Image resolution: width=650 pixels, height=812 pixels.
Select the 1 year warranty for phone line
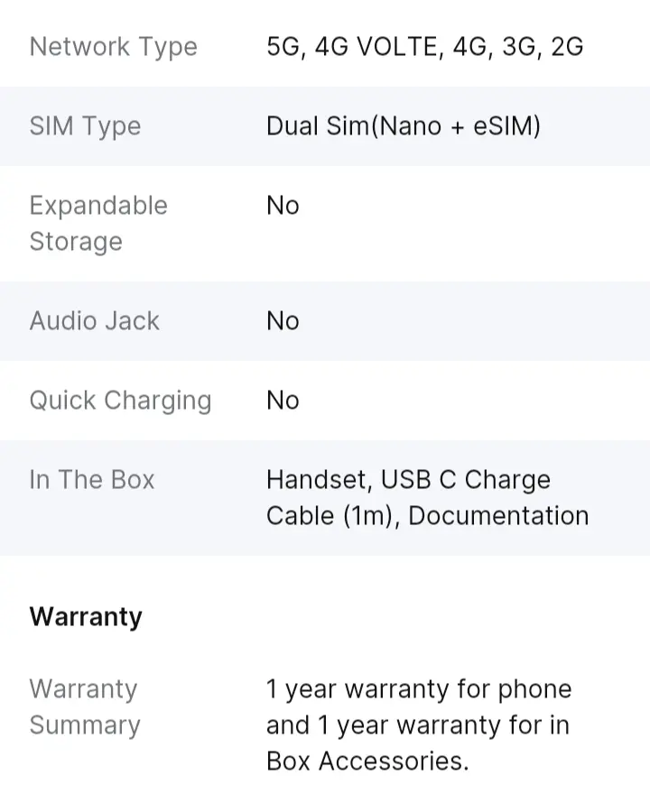419,690
